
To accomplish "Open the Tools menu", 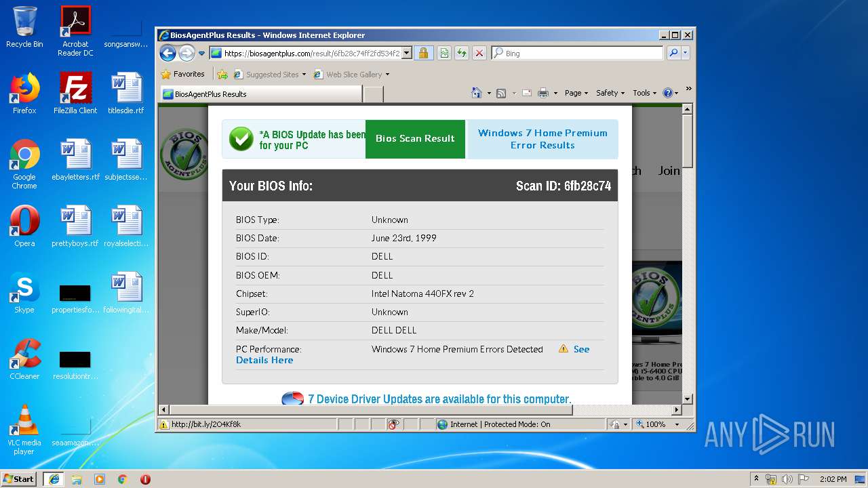I will [644, 93].
